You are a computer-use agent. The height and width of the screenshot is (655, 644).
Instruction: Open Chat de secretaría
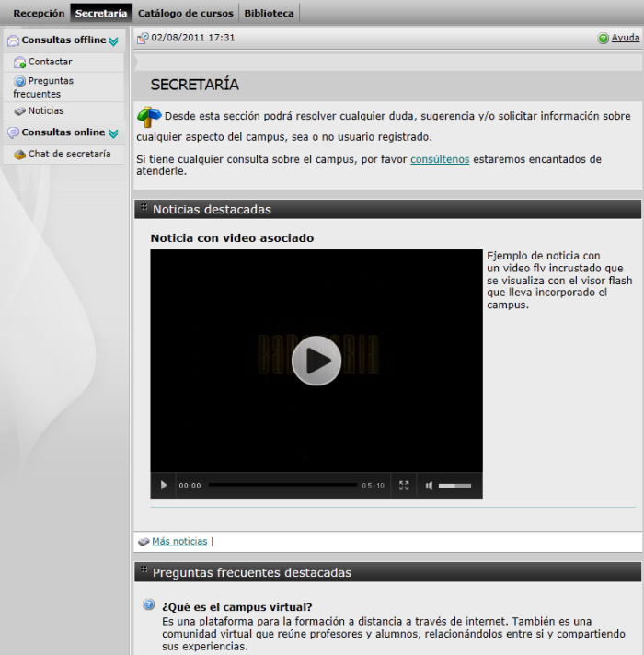coord(69,155)
